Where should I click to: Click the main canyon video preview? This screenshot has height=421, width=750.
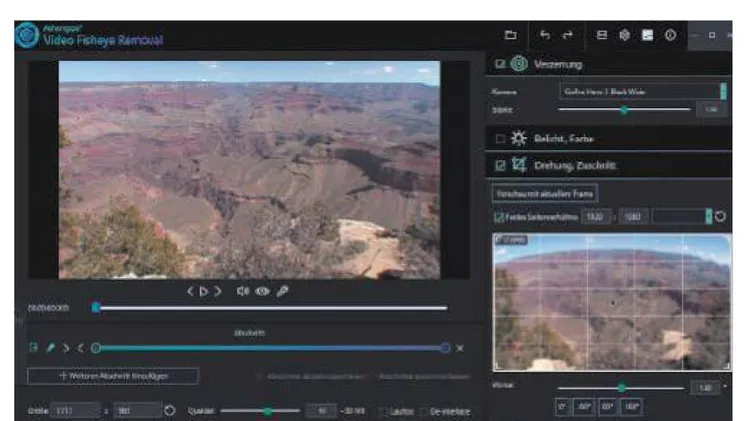[249, 169]
